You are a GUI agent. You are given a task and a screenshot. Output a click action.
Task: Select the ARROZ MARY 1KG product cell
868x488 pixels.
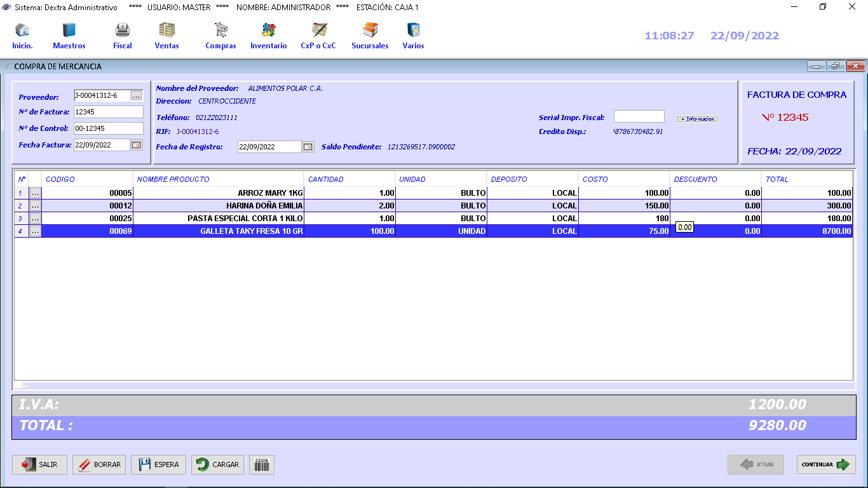(219, 193)
